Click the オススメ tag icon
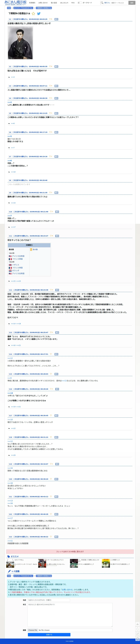The height and width of the screenshot is (644, 140). click(x=9, y=556)
